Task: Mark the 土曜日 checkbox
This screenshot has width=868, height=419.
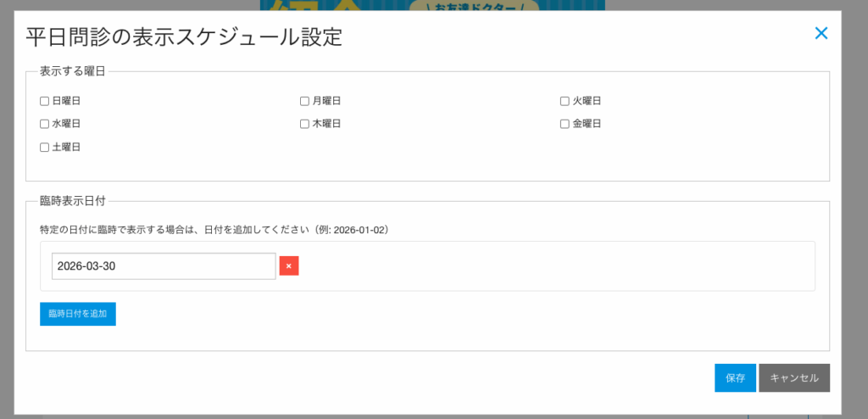Action: click(45, 148)
